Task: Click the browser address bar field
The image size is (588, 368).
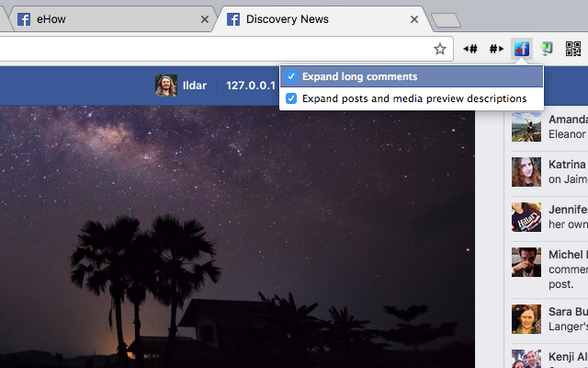Action: point(225,49)
